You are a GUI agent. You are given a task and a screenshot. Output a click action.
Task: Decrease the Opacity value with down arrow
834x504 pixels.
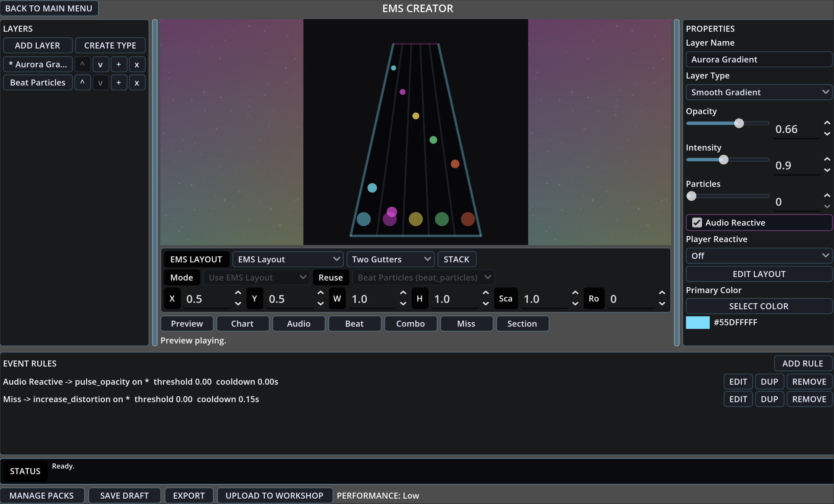(827, 134)
